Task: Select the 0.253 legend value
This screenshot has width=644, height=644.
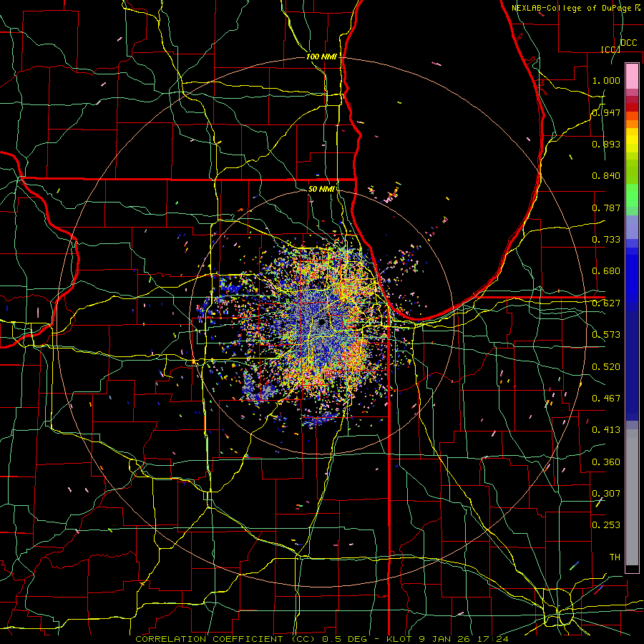Action: click(606, 525)
